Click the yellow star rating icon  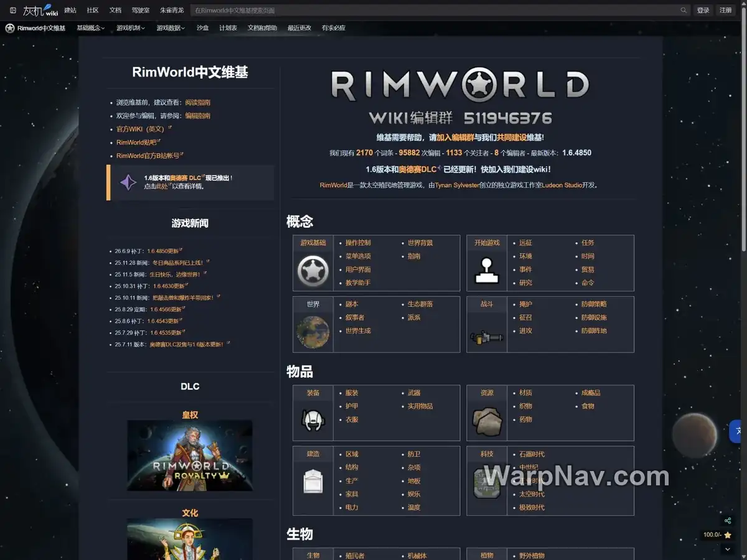727,535
